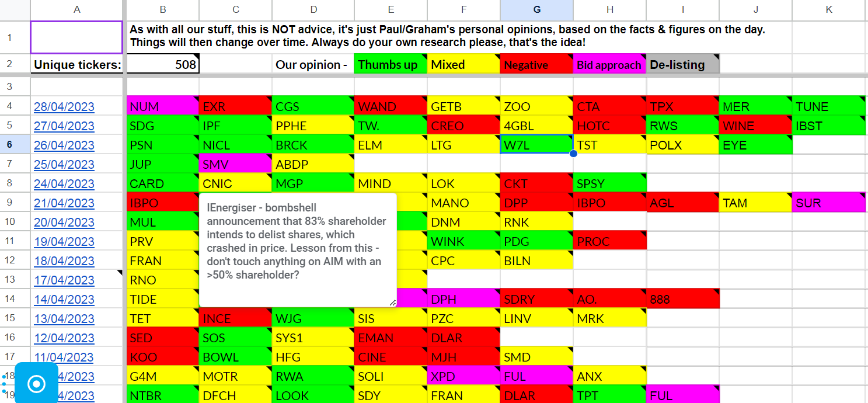This screenshot has height=403, width=868.
Task: Select row 13 header
Action: (15, 280)
